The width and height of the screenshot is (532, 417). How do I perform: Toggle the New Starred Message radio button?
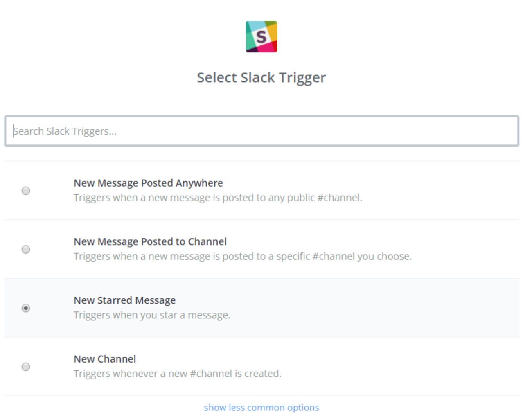(26, 308)
